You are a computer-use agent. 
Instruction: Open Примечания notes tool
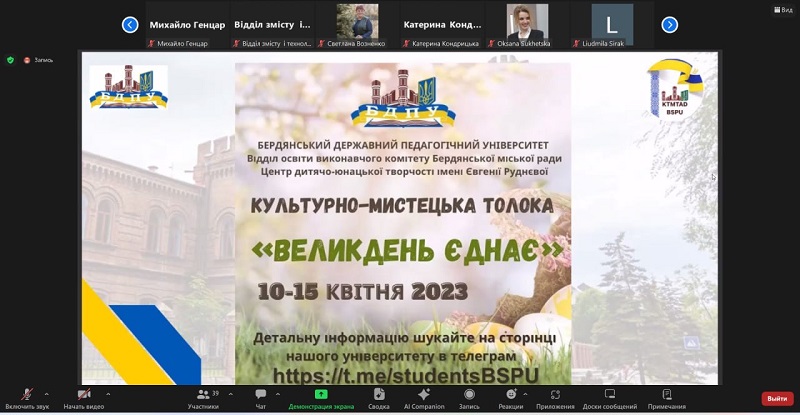click(666, 399)
